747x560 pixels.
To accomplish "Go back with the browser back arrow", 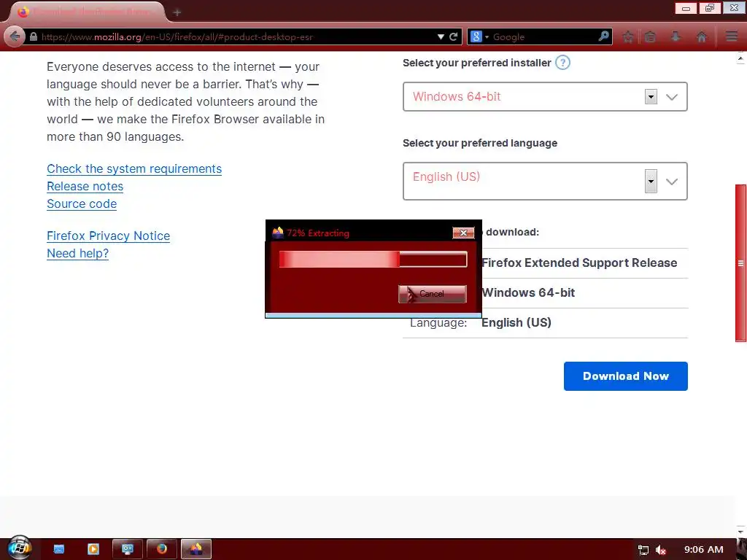I will (15, 36).
